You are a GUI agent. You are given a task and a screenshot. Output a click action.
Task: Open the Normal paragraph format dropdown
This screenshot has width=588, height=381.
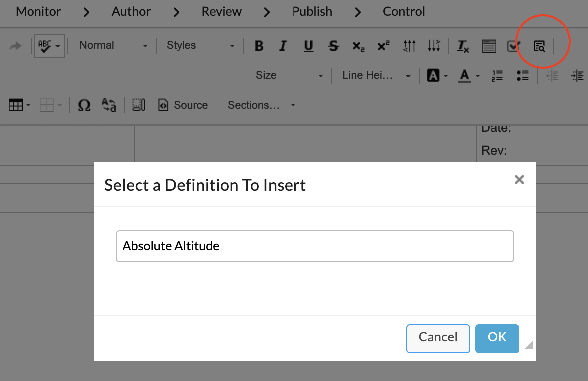tap(114, 45)
